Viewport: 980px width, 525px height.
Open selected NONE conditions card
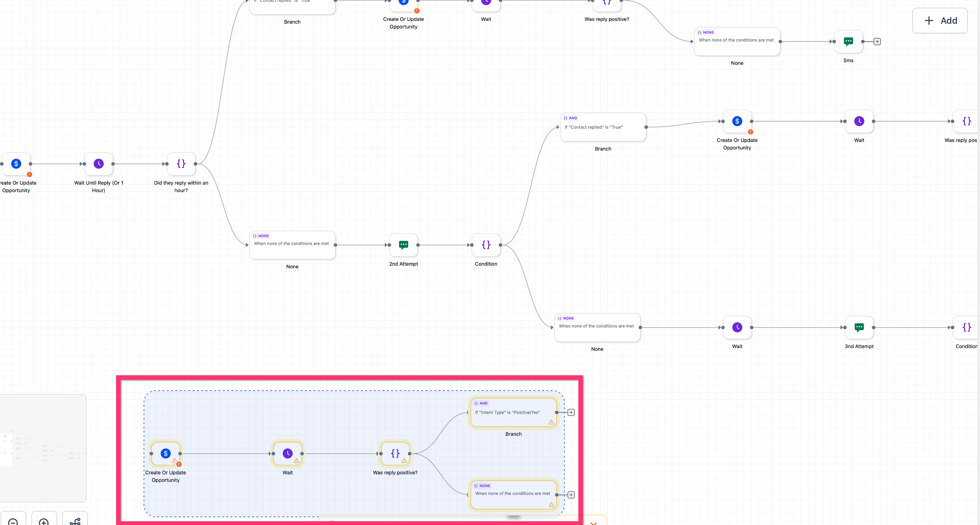[x=513, y=495]
